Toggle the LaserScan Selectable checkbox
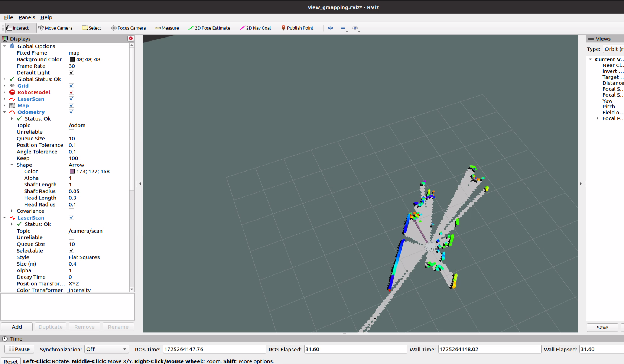The width and height of the screenshot is (624, 364). tap(71, 250)
